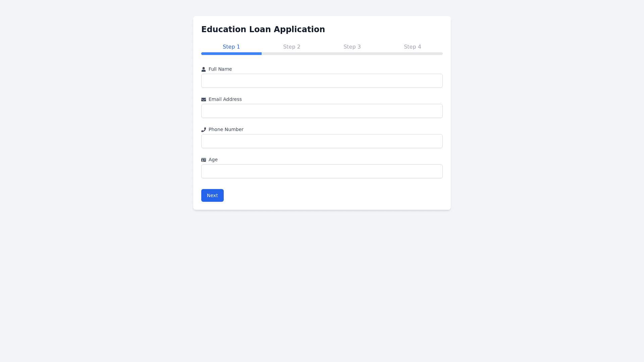This screenshot has width=644, height=362.
Task: Click the envelope icon beside Email Address
Action: [204, 100]
